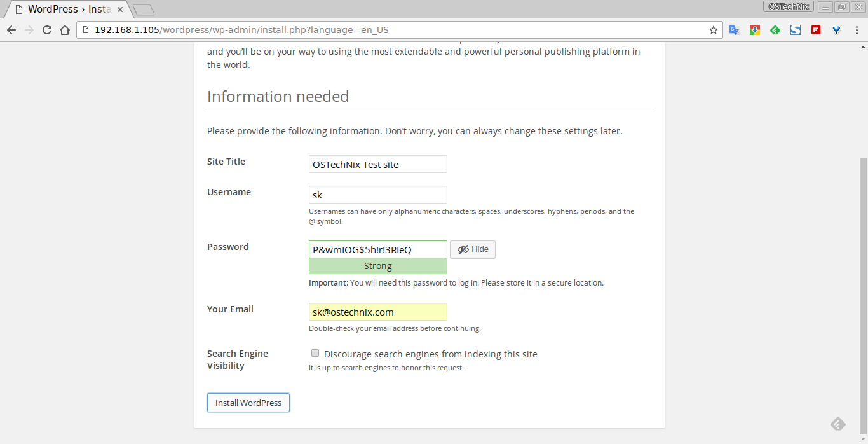Screen dimensions: 868x444
Task: Open the Chrome three-dot menu
Action: click(x=857, y=30)
